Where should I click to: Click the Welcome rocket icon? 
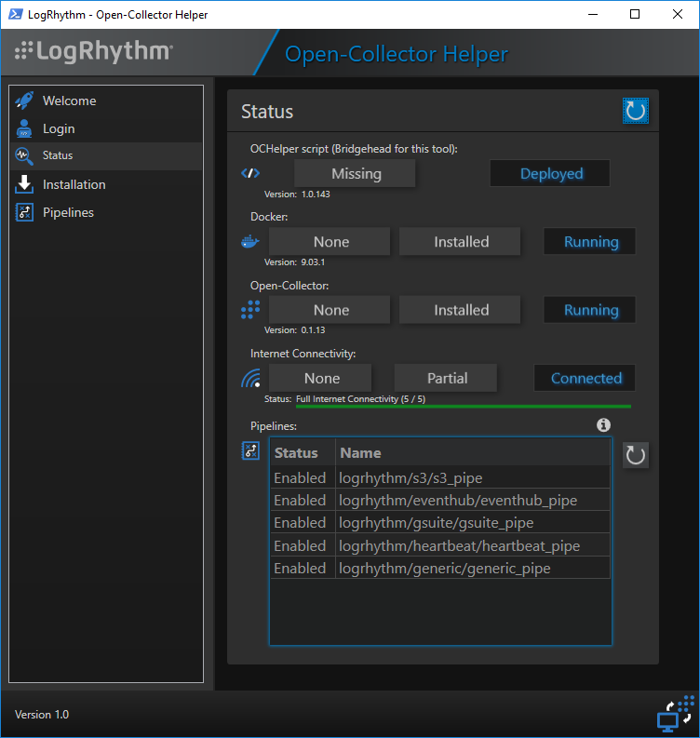[24, 101]
